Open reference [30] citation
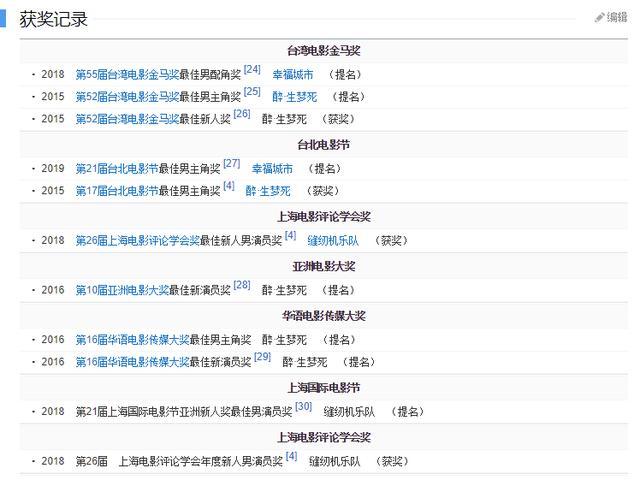Viewport: 640px width, 486px height. (x=303, y=406)
